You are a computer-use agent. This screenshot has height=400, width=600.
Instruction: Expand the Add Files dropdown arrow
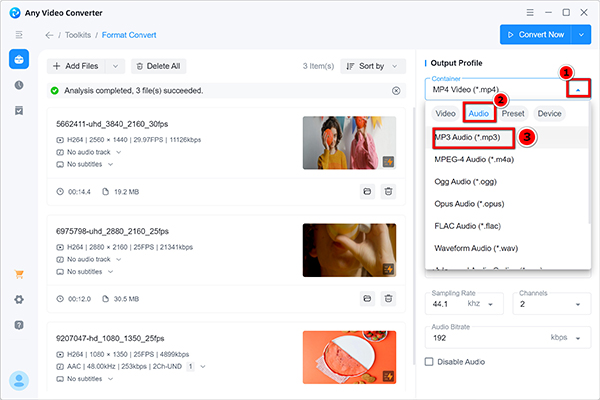115,66
